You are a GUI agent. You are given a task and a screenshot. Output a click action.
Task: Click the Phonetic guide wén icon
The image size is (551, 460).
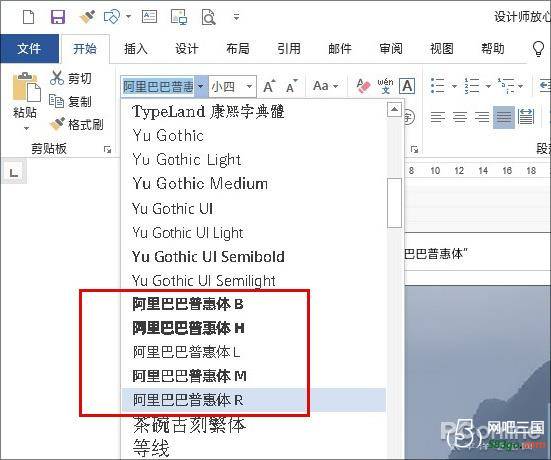pos(385,86)
